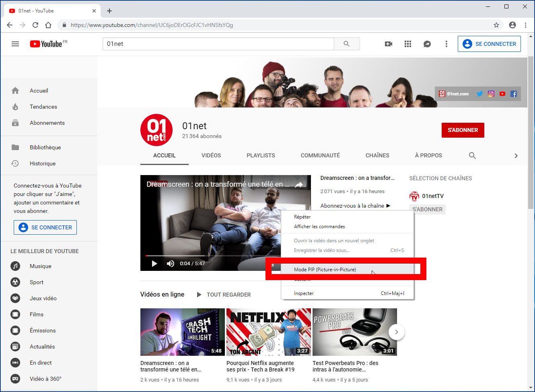535x392 pixels.
Task: Switch to the CHAÎNES tab
Action: (x=377, y=155)
